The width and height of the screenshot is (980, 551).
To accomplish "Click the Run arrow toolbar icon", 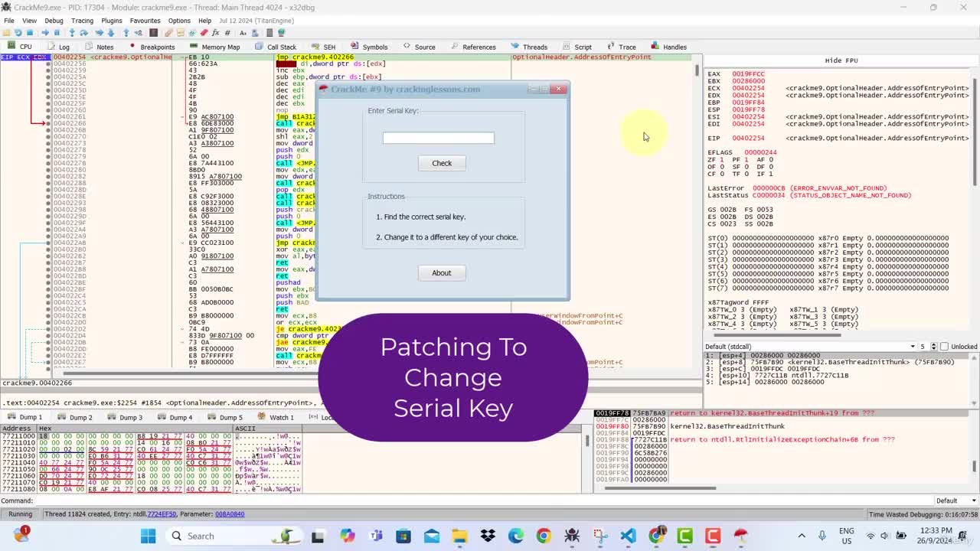I will [x=45, y=33].
